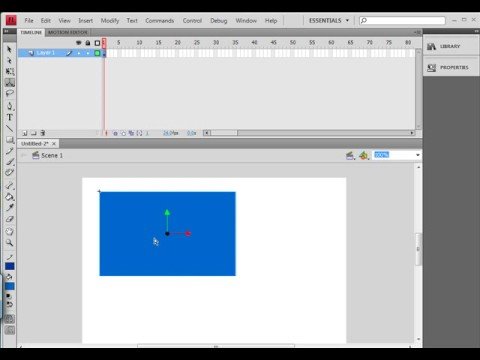Open the stroke color swatch

coord(10,266)
